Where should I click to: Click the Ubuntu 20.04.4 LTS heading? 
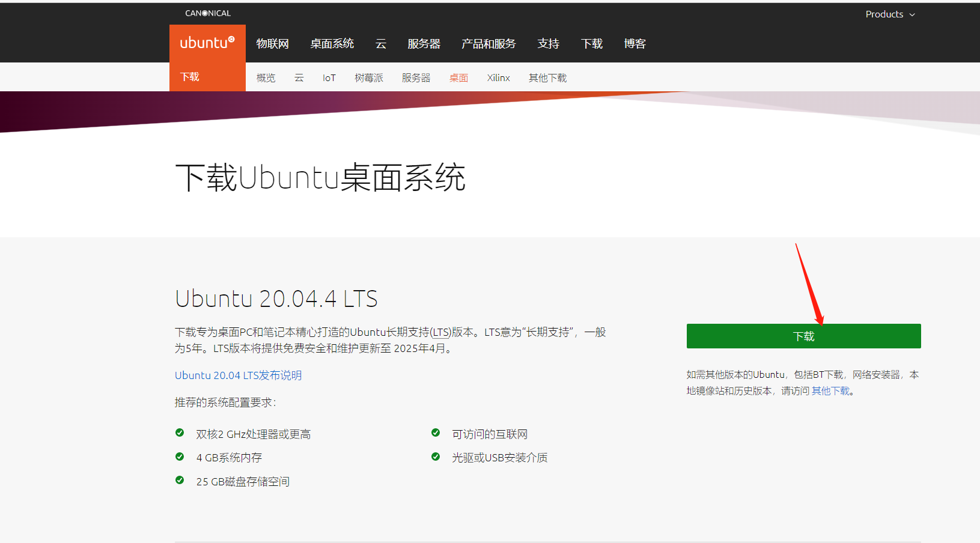pyautogui.click(x=276, y=299)
